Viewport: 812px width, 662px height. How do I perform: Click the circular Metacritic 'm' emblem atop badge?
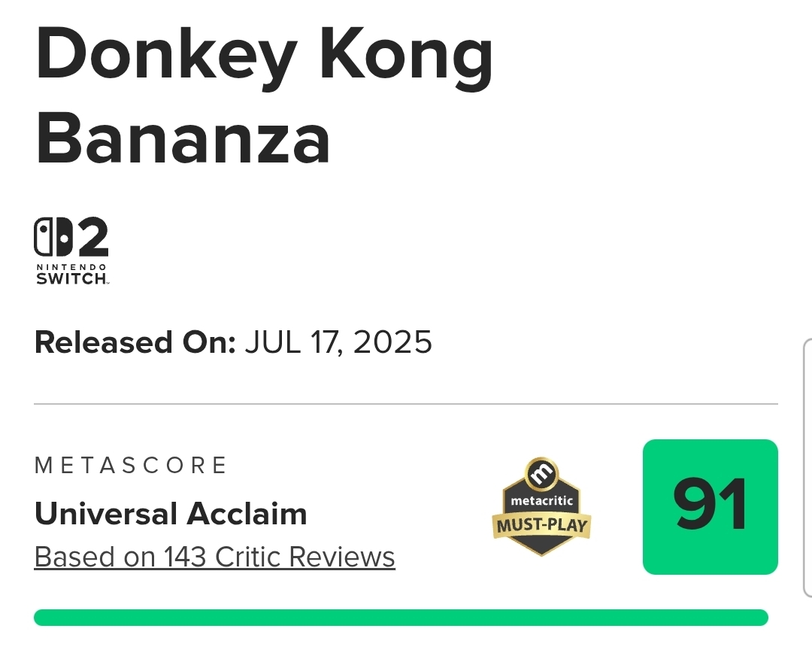click(x=541, y=474)
